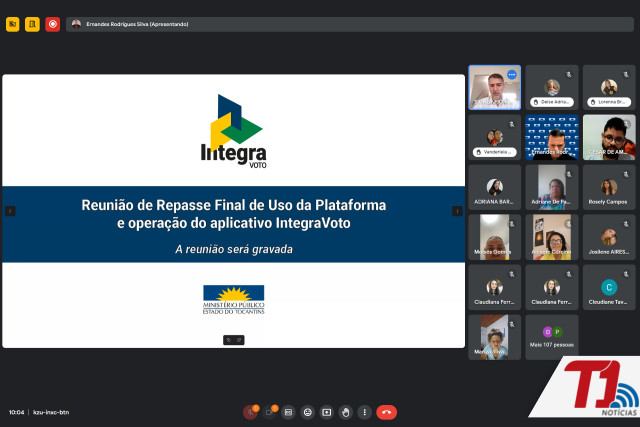Click the left arrow on the slide
This screenshot has width=640, height=427.
[10, 211]
